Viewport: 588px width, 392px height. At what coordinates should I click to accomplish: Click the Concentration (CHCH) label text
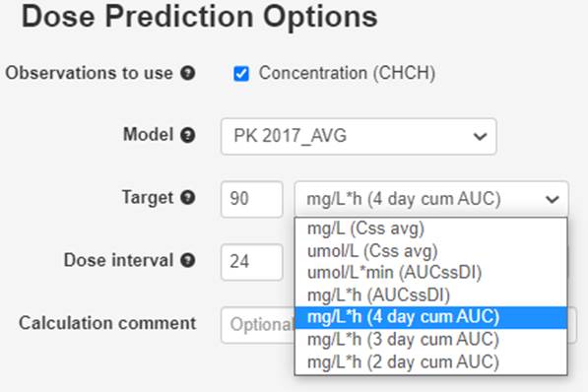pos(347,73)
